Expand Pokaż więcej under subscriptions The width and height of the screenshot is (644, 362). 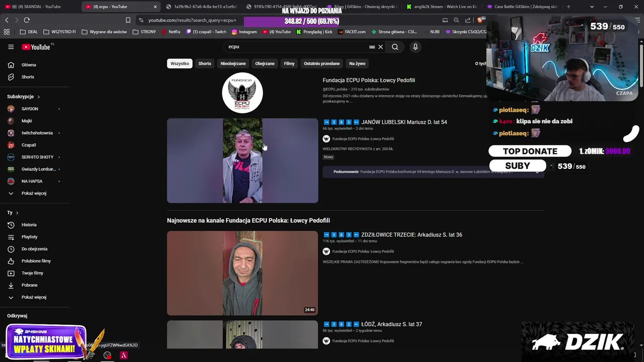(34, 193)
